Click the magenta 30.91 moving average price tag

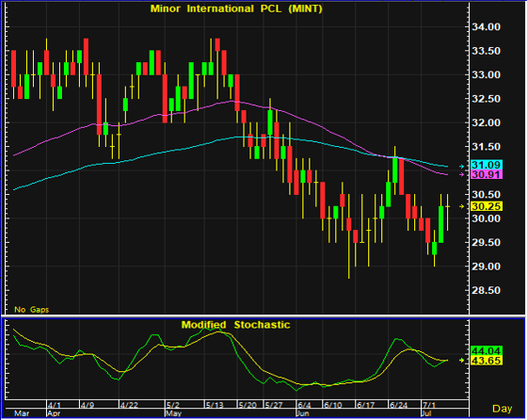pos(487,174)
